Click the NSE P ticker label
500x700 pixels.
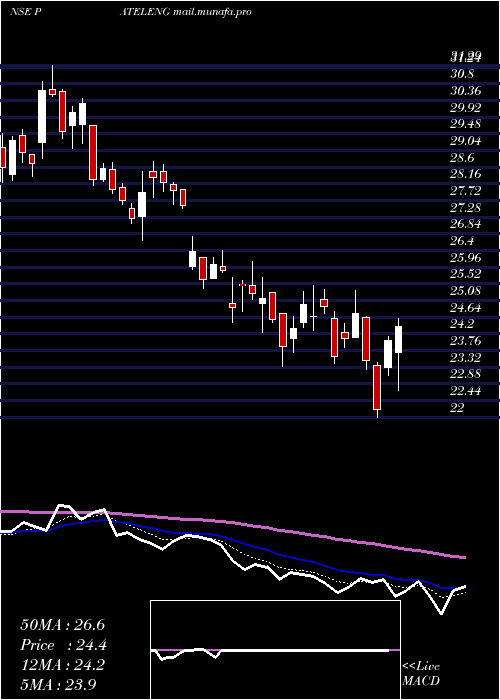point(25,12)
